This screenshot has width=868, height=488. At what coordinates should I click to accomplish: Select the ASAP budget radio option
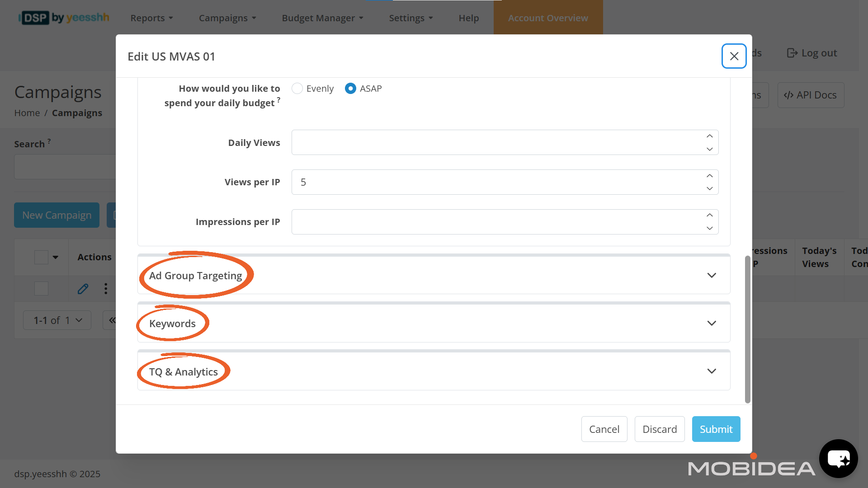[350, 89]
